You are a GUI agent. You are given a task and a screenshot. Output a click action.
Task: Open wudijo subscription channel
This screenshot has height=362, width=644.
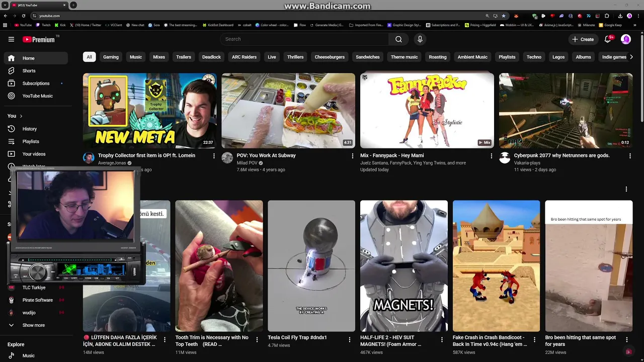[36, 313]
